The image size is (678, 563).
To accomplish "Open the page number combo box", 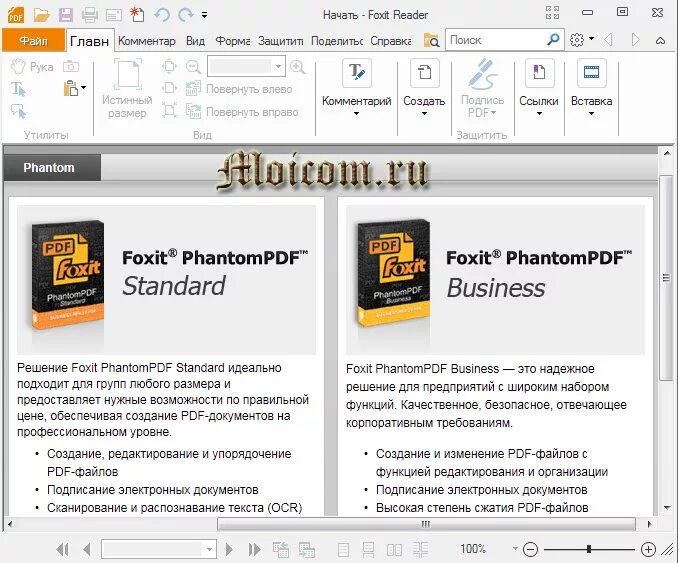I will coord(159,549).
